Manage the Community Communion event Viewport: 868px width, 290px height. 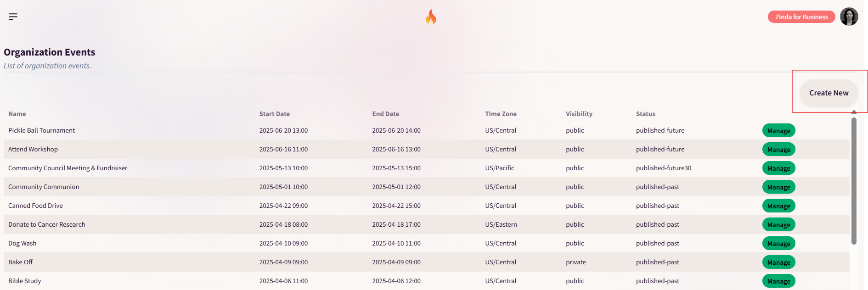point(778,187)
